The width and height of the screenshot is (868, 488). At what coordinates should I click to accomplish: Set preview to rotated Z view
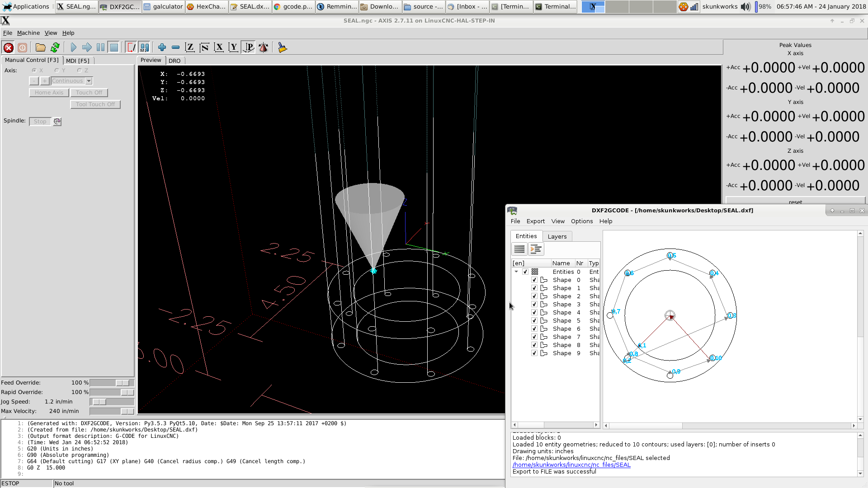click(x=204, y=47)
